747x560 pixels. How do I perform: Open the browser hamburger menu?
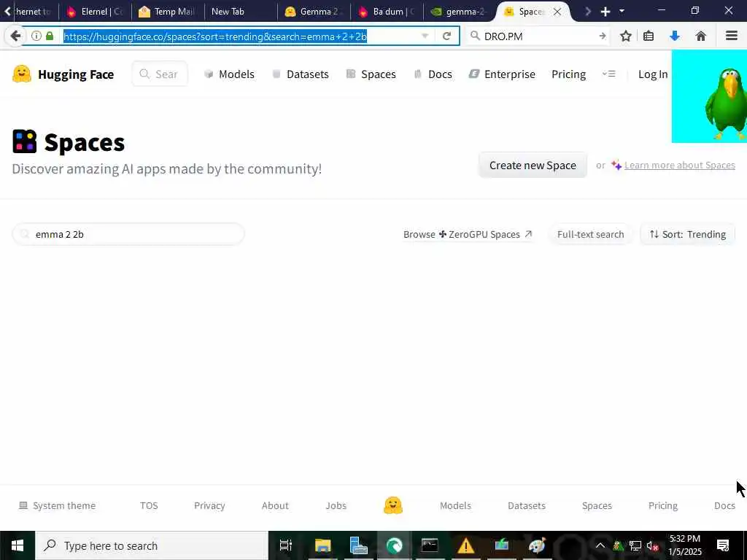click(732, 36)
